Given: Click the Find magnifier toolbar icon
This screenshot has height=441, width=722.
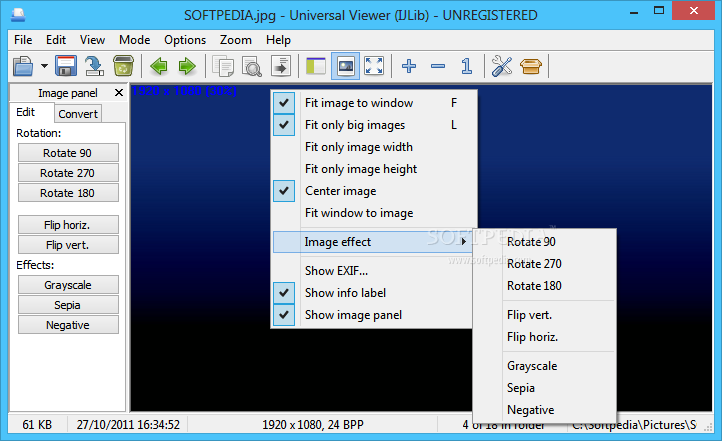Looking at the screenshot, I should (x=252, y=66).
